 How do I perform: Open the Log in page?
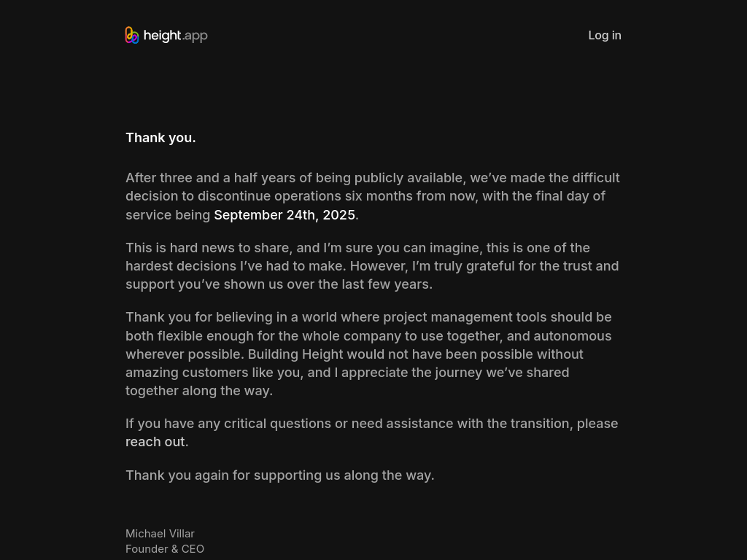tap(605, 35)
